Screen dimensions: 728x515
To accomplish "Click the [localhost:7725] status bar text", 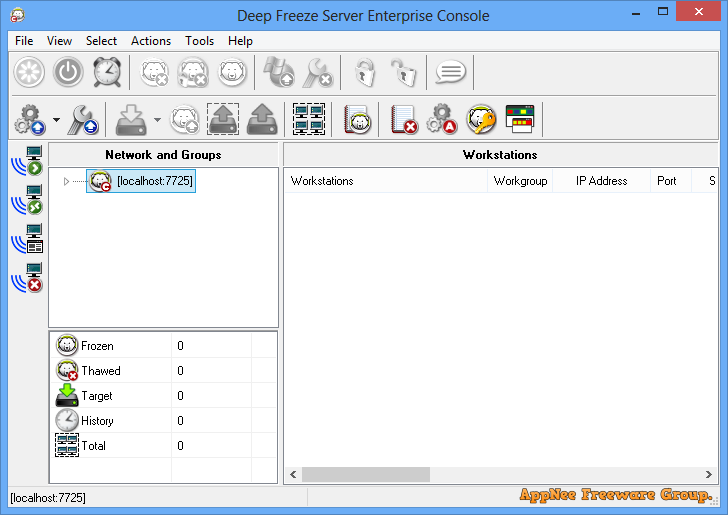I will tap(48, 498).
